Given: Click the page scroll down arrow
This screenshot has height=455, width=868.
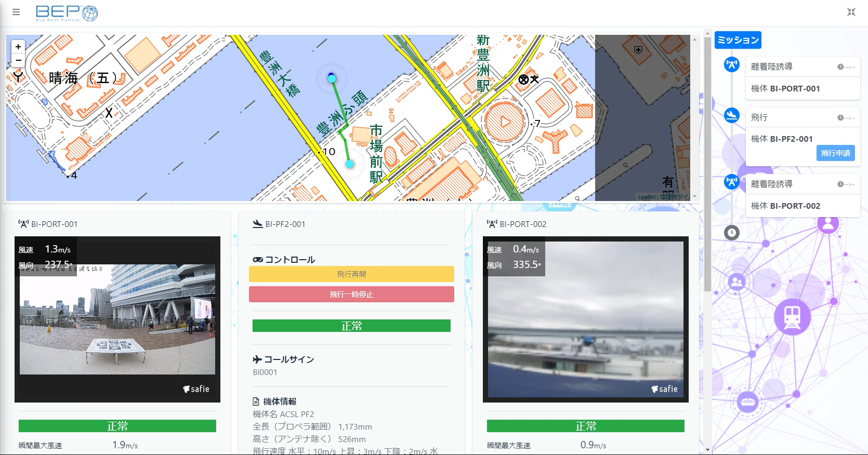Looking at the screenshot, I should point(707,450).
